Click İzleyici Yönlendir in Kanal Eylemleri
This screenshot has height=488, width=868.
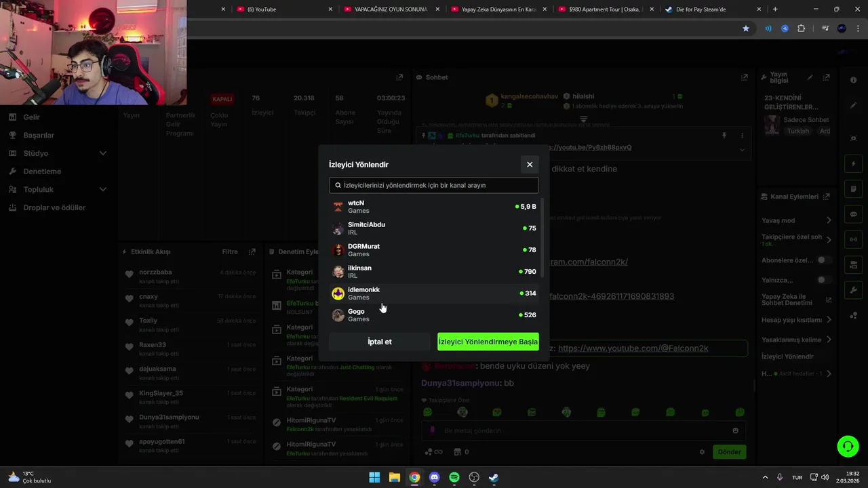tap(787, 357)
